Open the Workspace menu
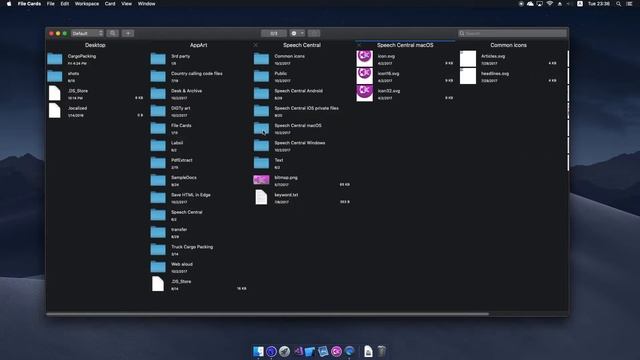The image size is (640, 360). coord(87,4)
